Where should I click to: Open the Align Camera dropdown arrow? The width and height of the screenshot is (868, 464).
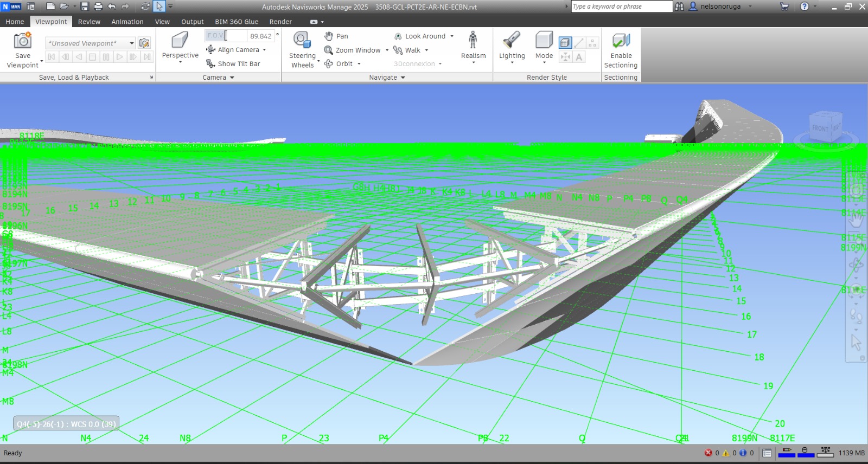pyautogui.click(x=264, y=50)
